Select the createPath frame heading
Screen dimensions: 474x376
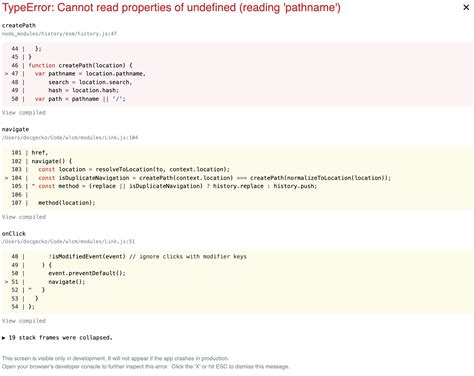19,25
